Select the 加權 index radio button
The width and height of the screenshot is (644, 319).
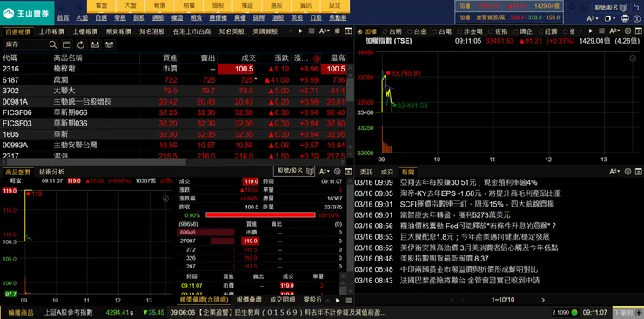pyautogui.click(x=359, y=31)
